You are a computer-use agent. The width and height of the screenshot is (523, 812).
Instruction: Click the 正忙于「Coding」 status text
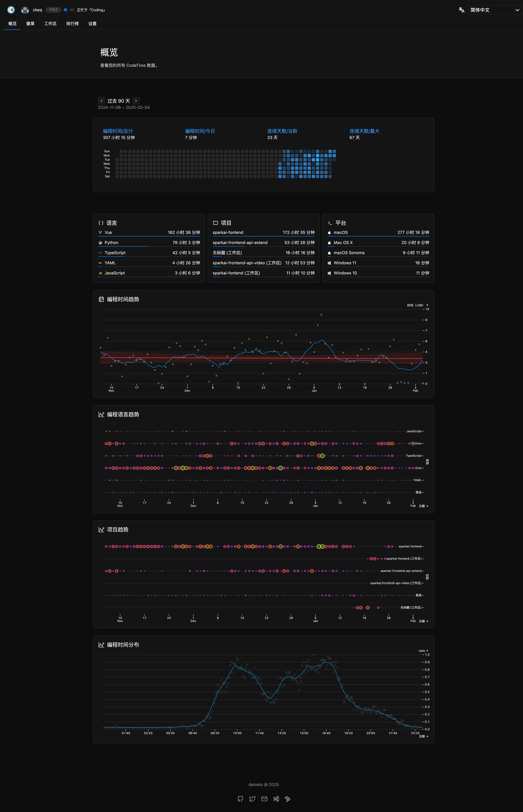point(91,10)
